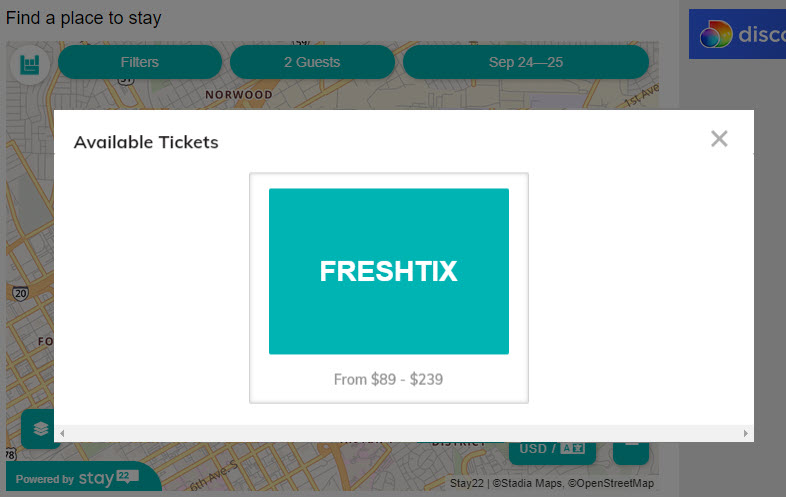Close the Available Tickets dialog
The width and height of the screenshot is (786, 497).
tap(719, 138)
